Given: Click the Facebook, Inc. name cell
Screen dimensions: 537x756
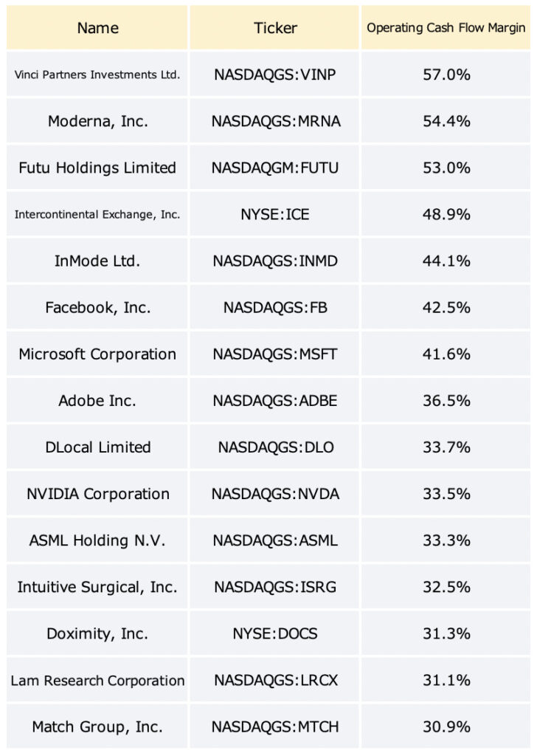Looking at the screenshot, I should pos(97,308).
